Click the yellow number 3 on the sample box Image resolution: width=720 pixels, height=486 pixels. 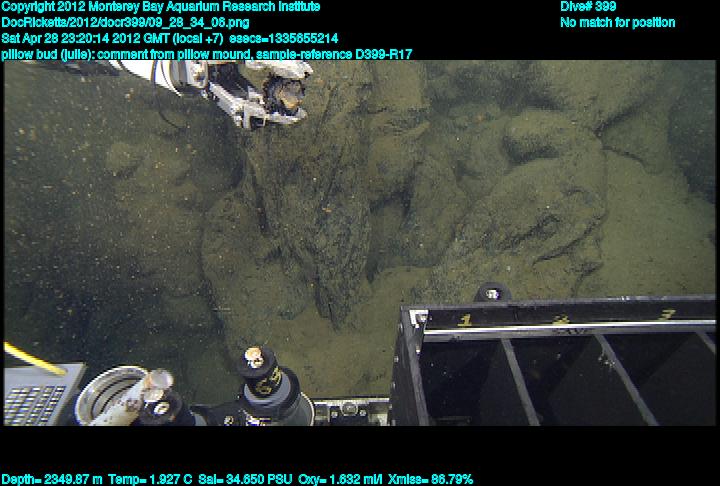point(666,315)
